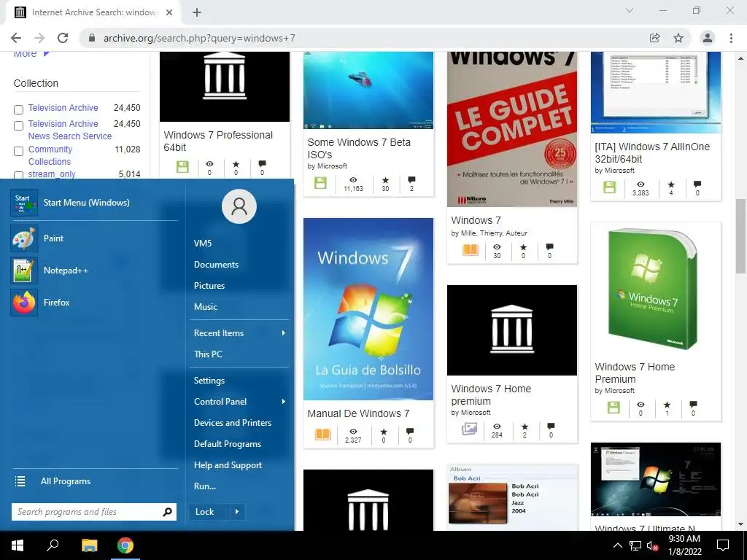Viewport: 747px width, 560px height.
Task: Click the network tray icon
Action: [x=635, y=545]
